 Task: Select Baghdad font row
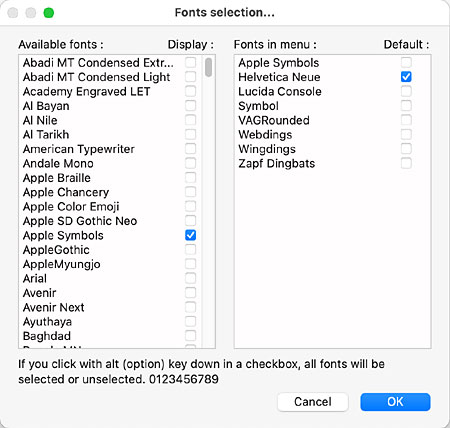click(x=47, y=336)
